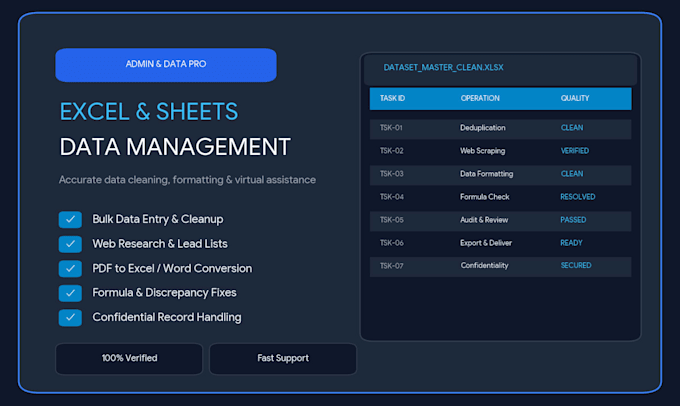This screenshot has height=406, width=680.
Task: Click the Bulk Data Entry & Cleanup label
Action: pos(158,219)
